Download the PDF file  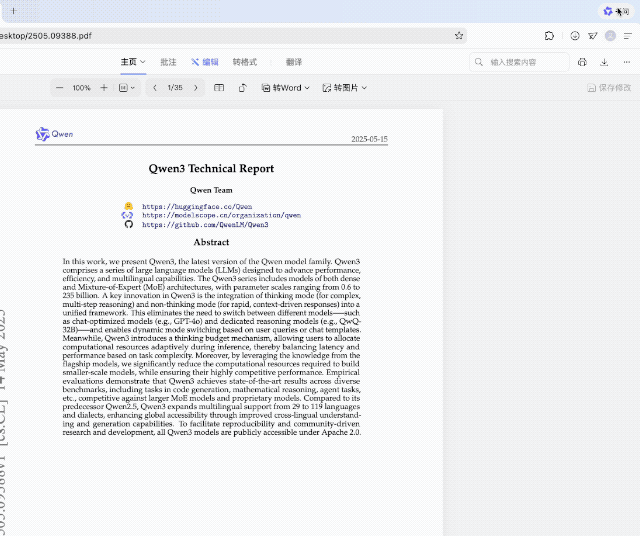click(x=604, y=62)
